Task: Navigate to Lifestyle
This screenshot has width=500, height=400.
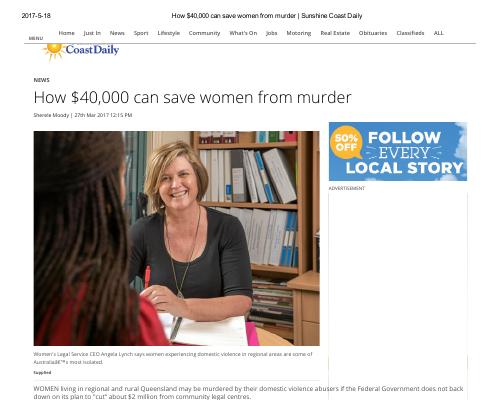Action: click(168, 33)
